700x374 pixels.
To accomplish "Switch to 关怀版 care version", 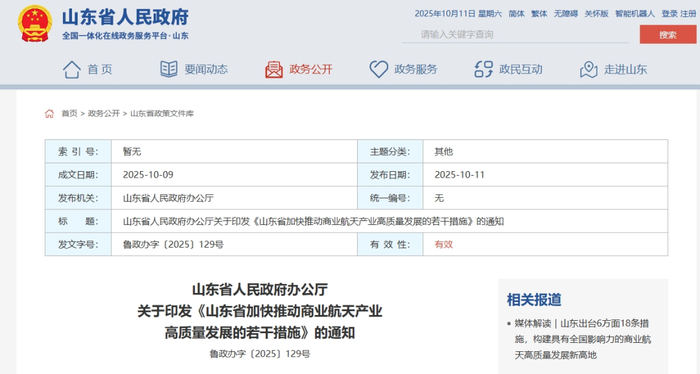I will tap(596, 14).
